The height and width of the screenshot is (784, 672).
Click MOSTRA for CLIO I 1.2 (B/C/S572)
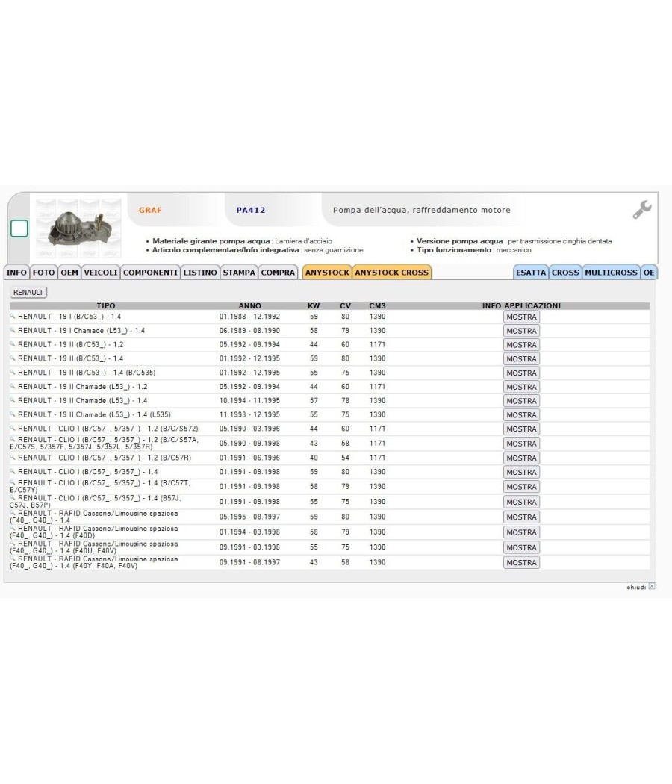(x=521, y=429)
